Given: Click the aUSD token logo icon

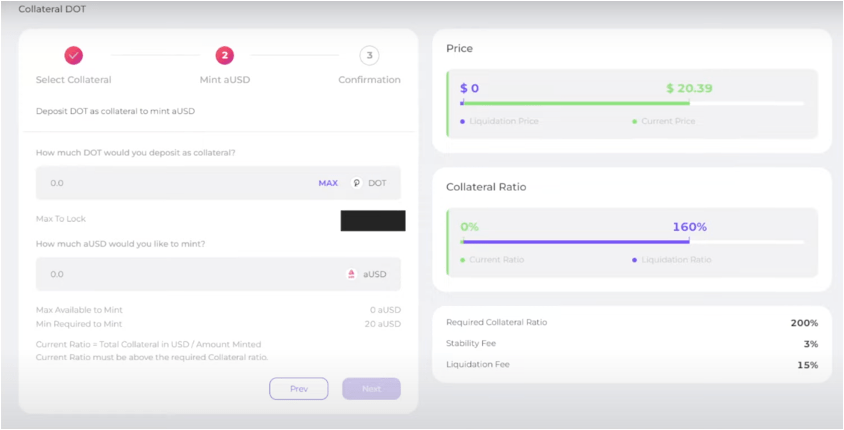Looking at the screenshot, I should pyautogui.click(x=351, y=274).
